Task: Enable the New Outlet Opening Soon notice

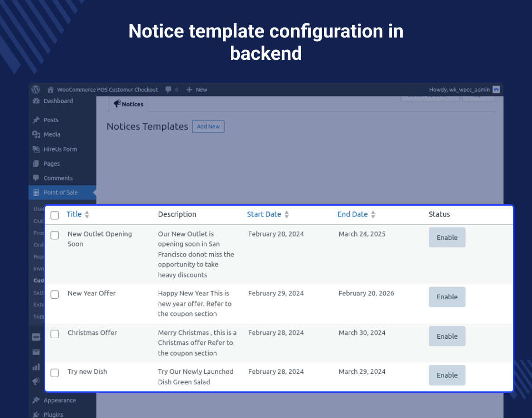Action: tap(447, 237)
